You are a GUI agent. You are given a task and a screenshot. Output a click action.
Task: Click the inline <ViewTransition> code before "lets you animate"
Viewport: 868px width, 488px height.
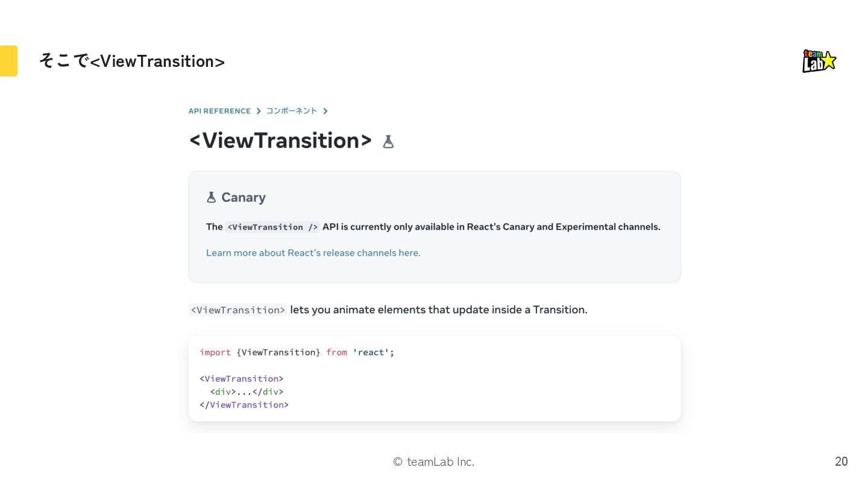coord(238,310)
